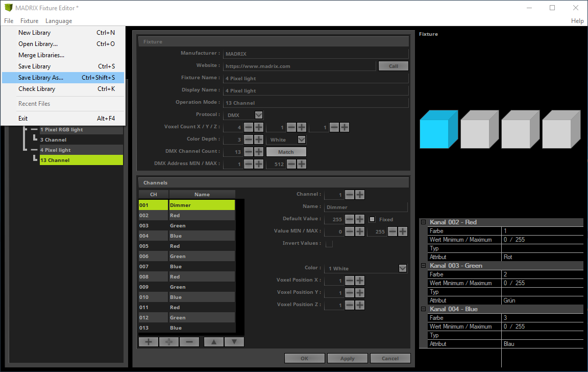Viewport: 588px width, 372px height.
Task: Choose Merge Libraries... from the menu
Action: pyautogui.click(x=63, y=55)
